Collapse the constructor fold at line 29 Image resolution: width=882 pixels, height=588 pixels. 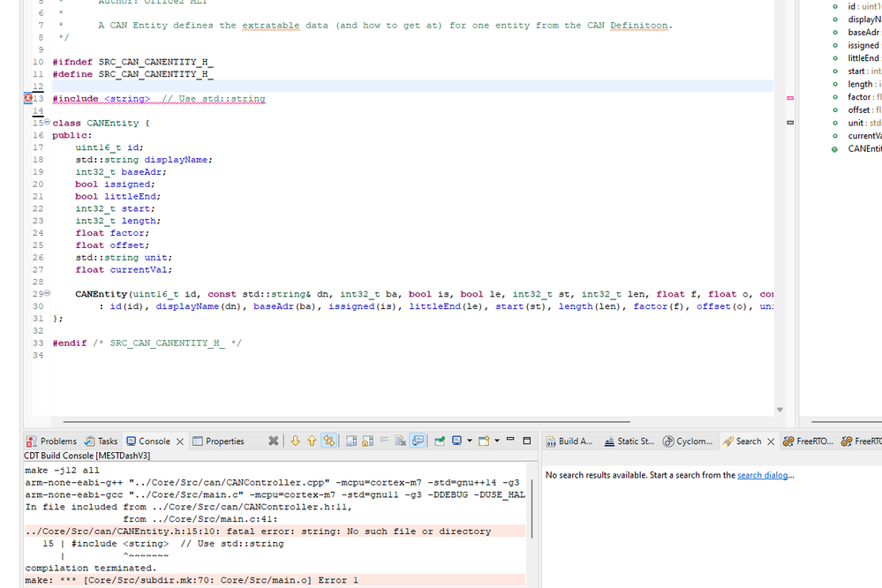pos(47,293)
